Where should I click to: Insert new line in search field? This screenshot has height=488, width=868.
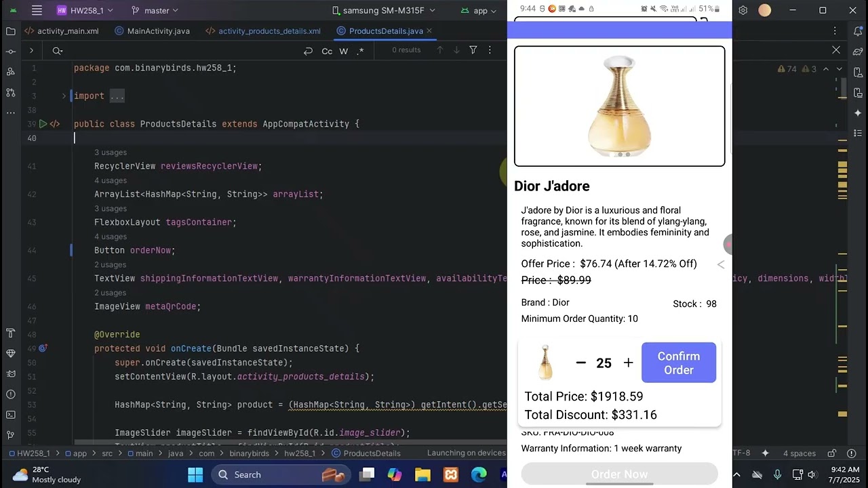[308, 51]
